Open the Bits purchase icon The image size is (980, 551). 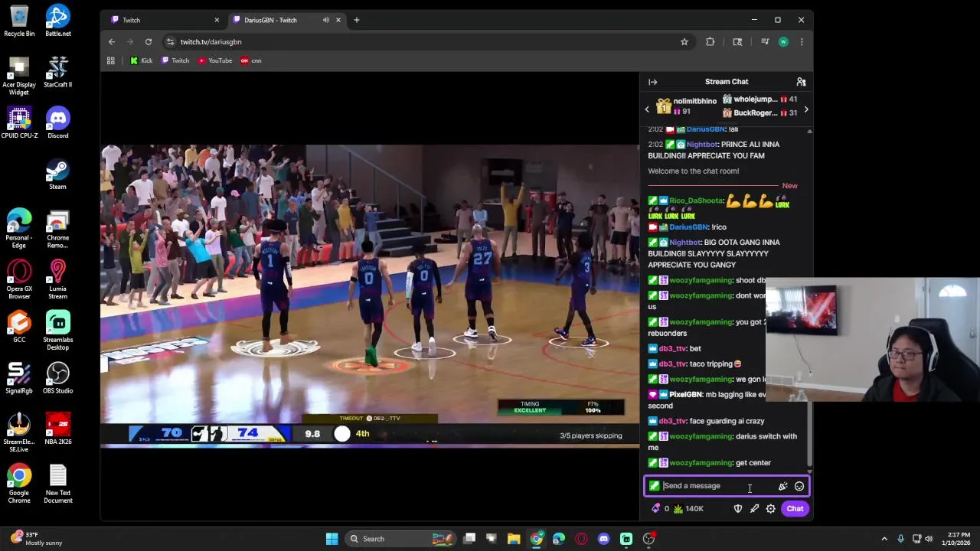(x=655, y=508)
